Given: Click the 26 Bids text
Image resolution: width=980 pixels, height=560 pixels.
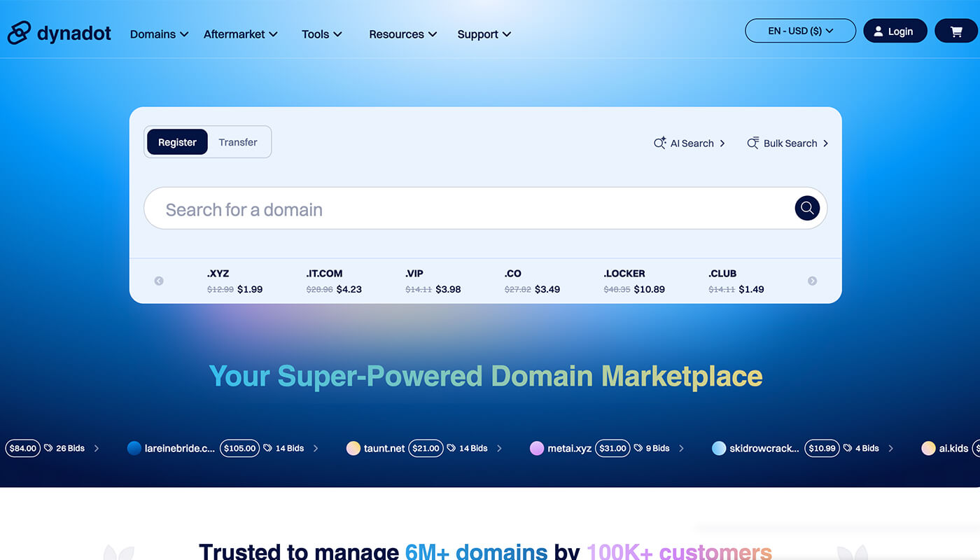Looking at the screenshot, I should (70, 448).
